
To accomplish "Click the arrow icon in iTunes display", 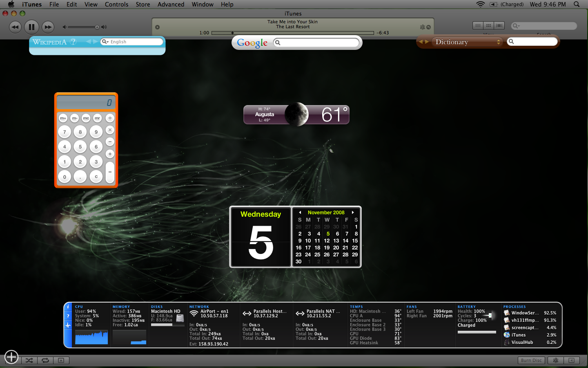I will (x=429, y=27).
